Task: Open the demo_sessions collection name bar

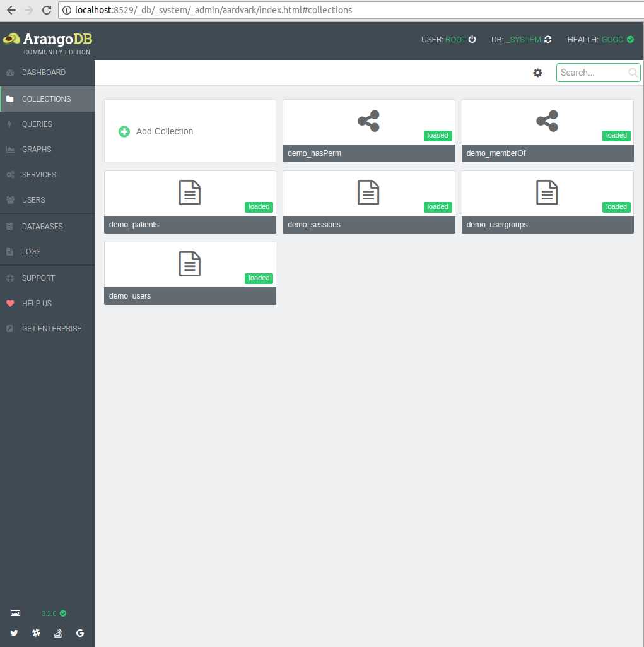Action: [x=368, y=225]
